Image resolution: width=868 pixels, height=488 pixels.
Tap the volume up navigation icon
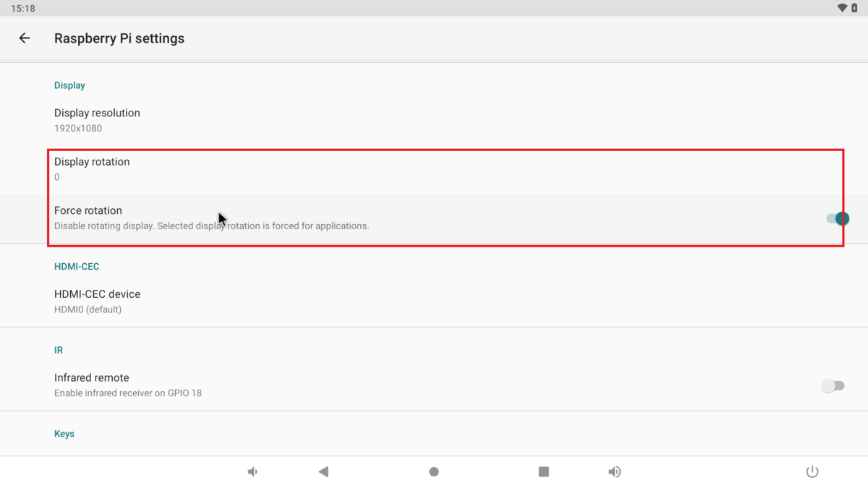click(x=615, y=472)
